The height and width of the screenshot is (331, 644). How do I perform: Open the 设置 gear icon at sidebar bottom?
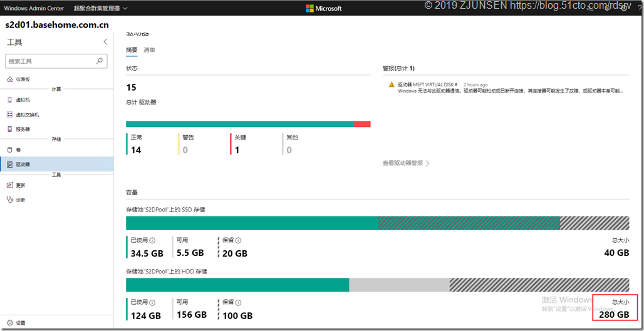pyautogui.click(x=10, y=323)
